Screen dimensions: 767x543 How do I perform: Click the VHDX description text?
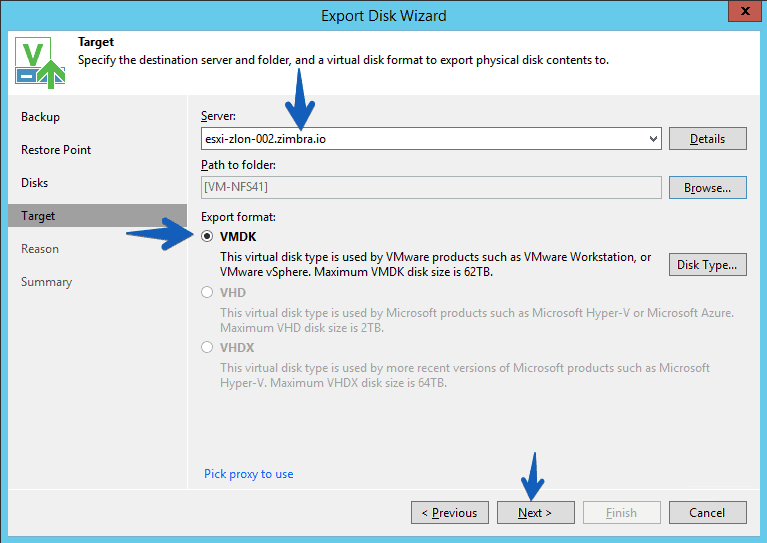click(x=465, y=375)
